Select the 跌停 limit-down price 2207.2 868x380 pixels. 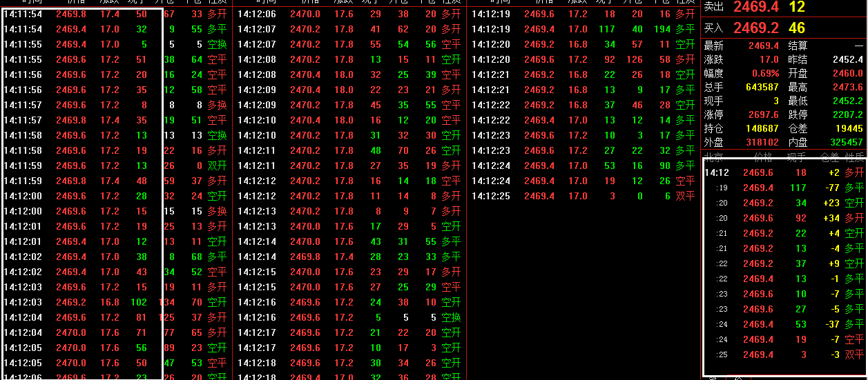(847, 115)
